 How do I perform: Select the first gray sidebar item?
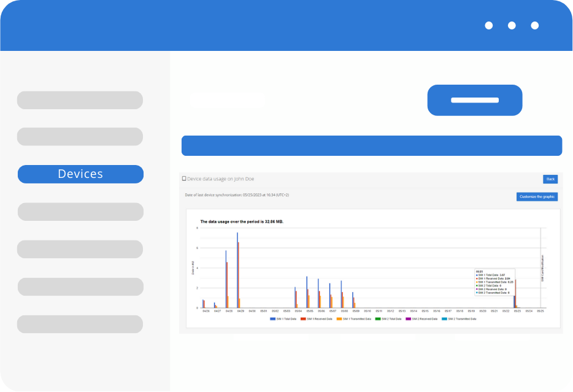click(x=80, y=100)
